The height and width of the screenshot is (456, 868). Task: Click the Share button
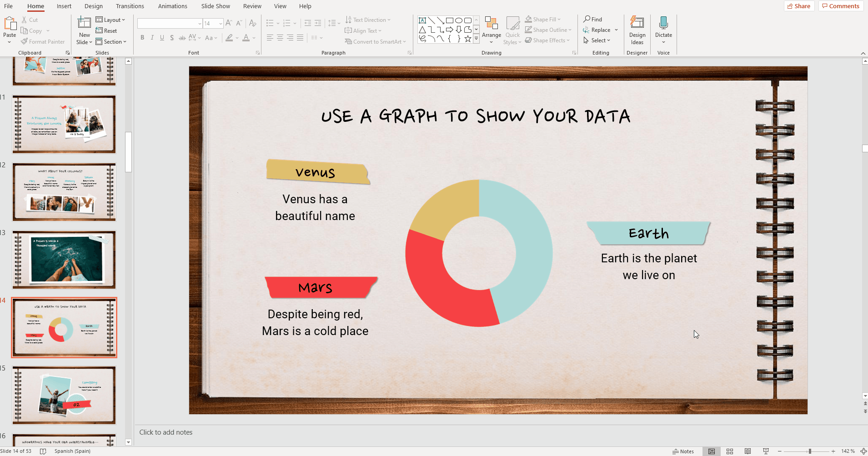click(798, 6)
